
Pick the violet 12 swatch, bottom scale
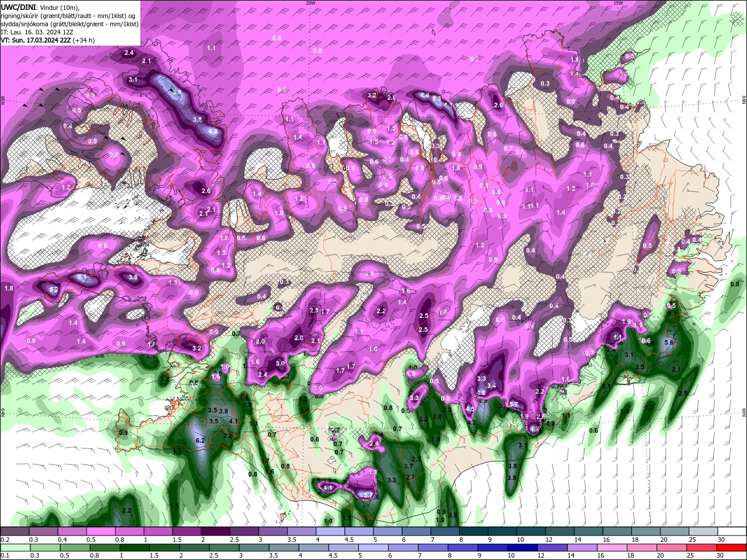[x=553, y=548]
